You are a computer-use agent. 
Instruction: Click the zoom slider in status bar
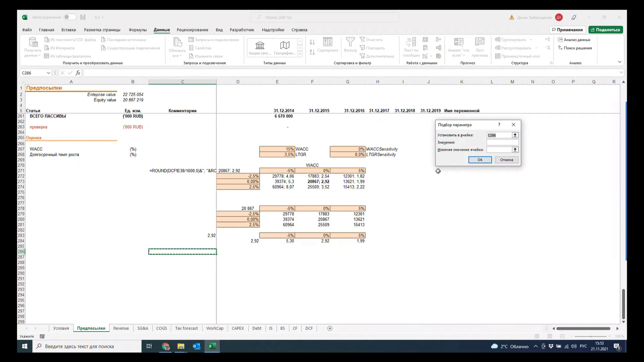coord(591,336)
